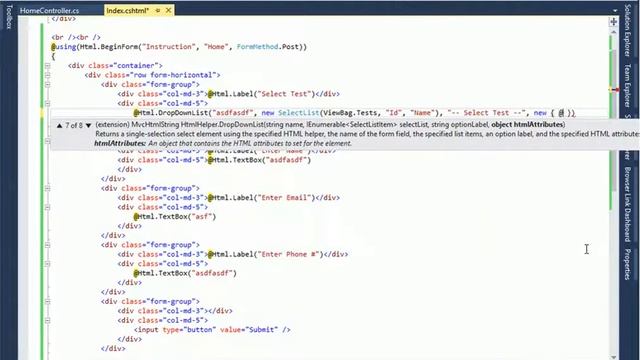Click the "7 of 8" overload counter text
This screenshot has width=640, height=360.
[74, 126]
